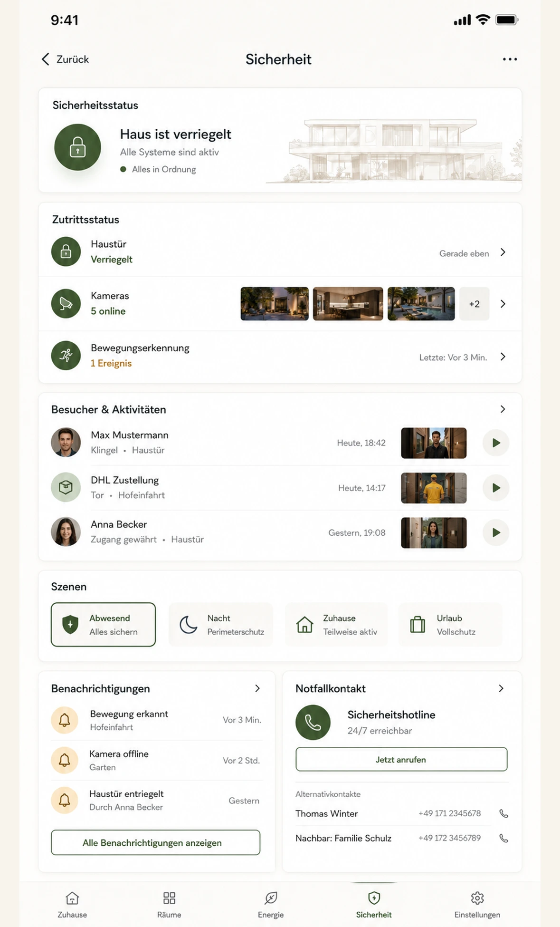Tap the large lock icon in Sicherheitsstatus
The height and width of the screenshot is (927, 560).
click(x=77, y=147)
